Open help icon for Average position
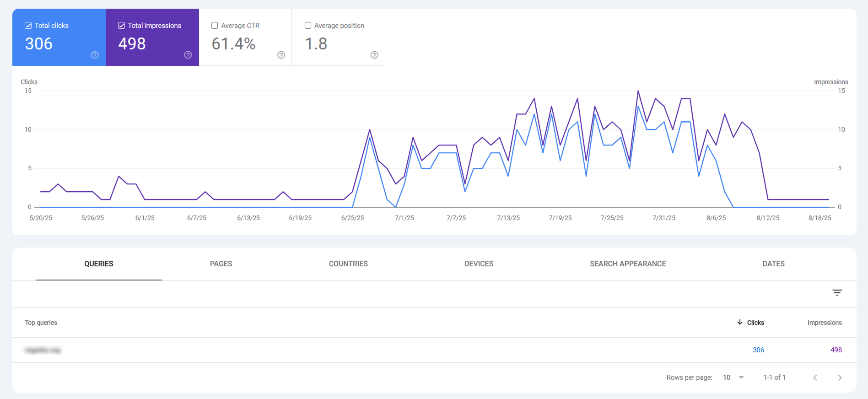The height and width of the screenshot is (399, 868). tap(374, 55)
